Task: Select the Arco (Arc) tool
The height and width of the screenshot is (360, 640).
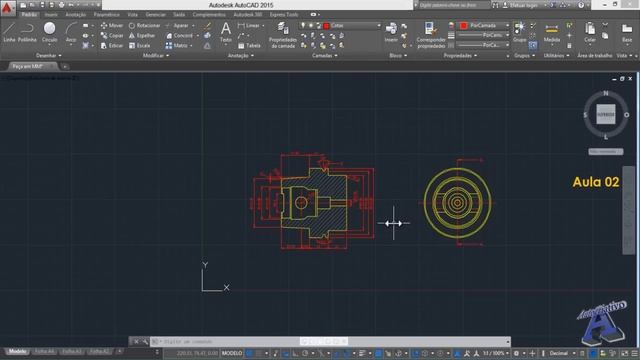Action: 71,32
